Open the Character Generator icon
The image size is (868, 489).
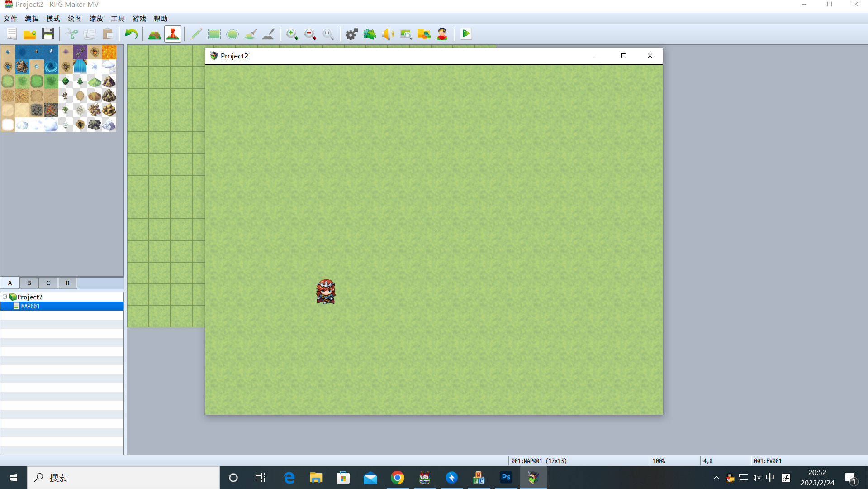442,34
